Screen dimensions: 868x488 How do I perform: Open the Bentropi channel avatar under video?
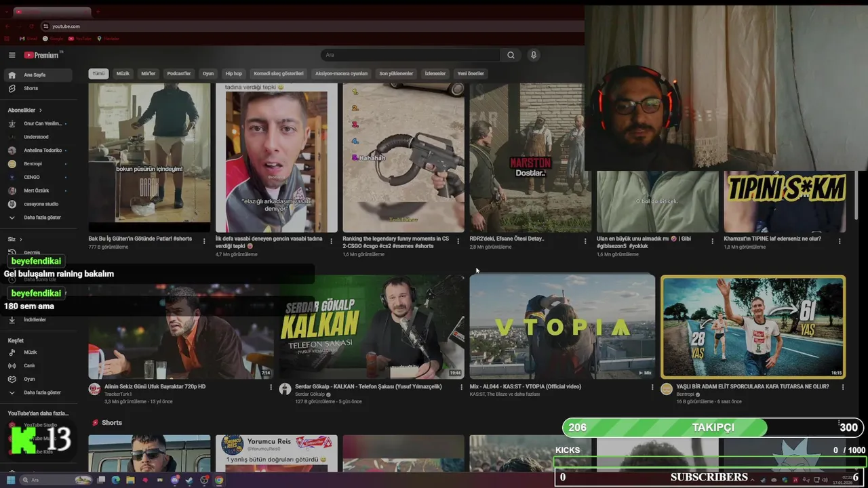pos(667,389)
